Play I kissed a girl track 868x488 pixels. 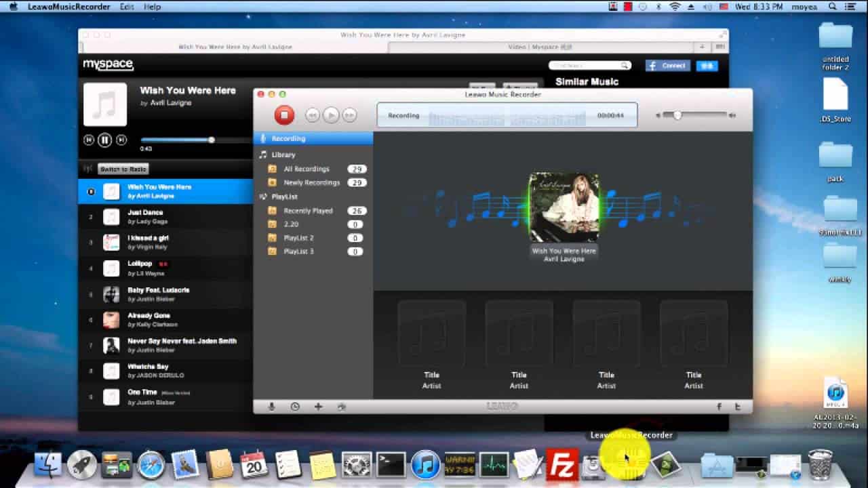[165, 243]
